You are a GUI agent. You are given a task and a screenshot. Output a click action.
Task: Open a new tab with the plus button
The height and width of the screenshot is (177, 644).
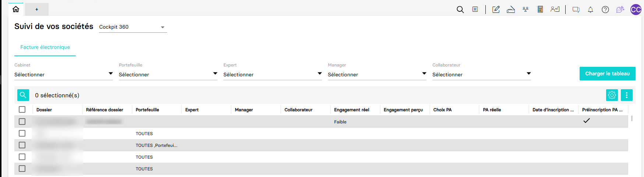coord(37,10)
